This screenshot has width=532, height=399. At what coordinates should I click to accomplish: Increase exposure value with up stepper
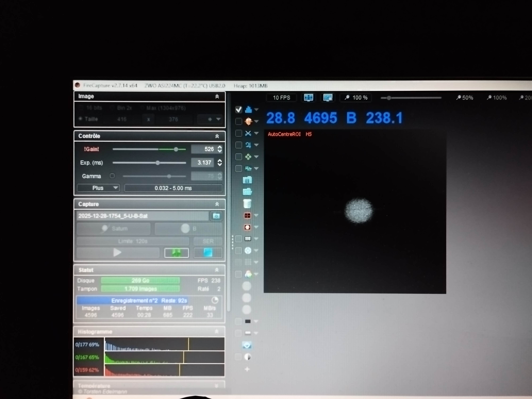(x=220, y=160)
